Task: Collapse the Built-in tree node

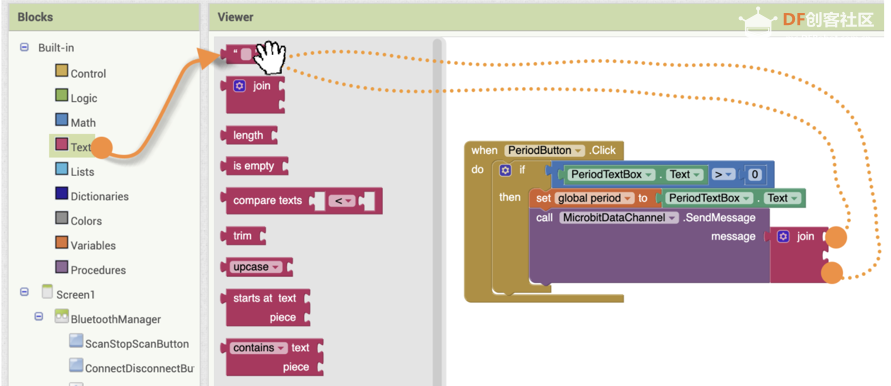Action: [x=24, y=47]
